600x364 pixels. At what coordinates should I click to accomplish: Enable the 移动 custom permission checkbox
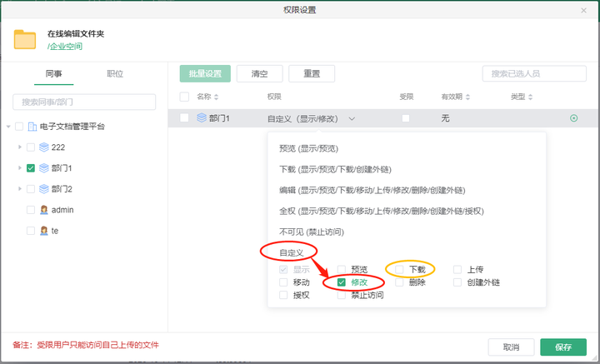click(283, 282)
